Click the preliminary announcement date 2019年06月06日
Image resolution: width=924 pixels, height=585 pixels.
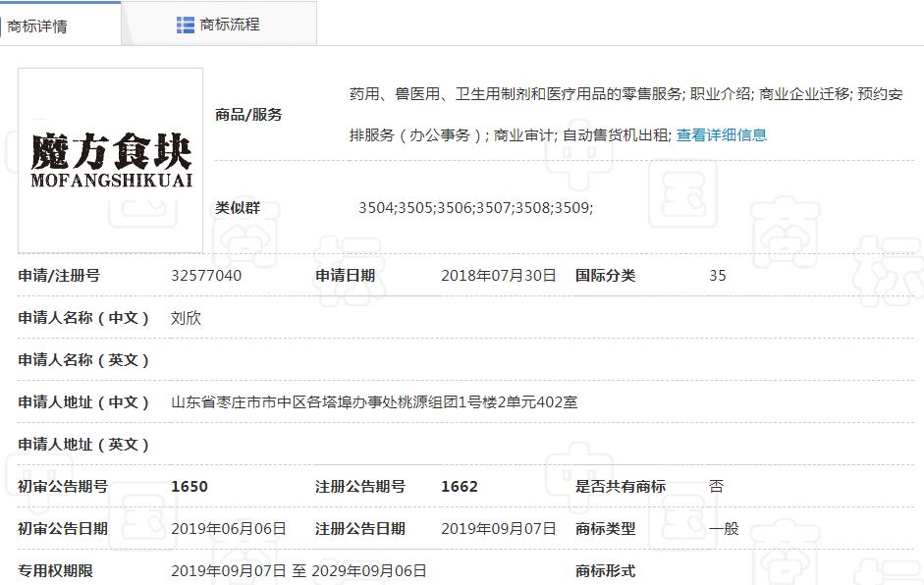[x=229, y=529]
